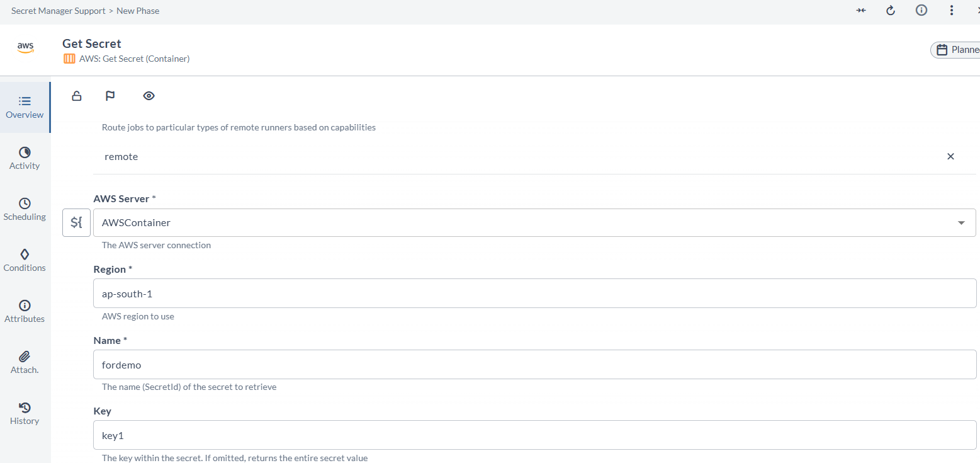Open the Attributes tab
The height and width of the screenshot is (463, 980).
coord(25,311)
